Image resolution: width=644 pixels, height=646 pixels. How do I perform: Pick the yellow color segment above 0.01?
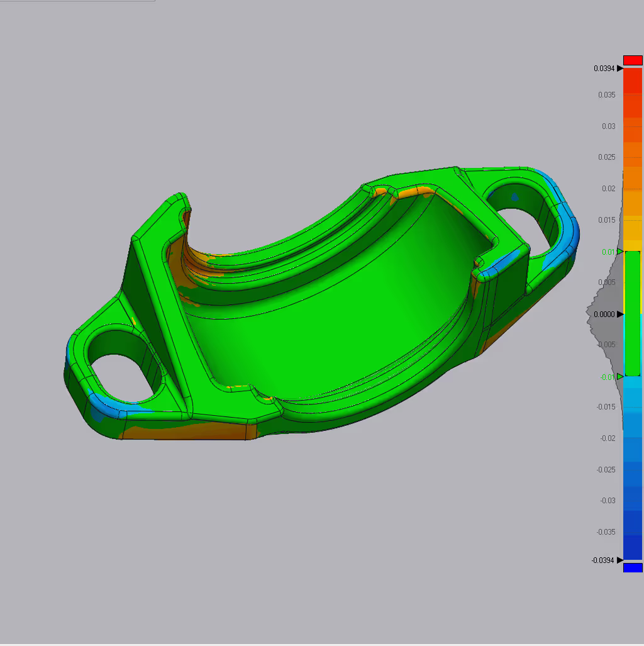pos(633,245)
